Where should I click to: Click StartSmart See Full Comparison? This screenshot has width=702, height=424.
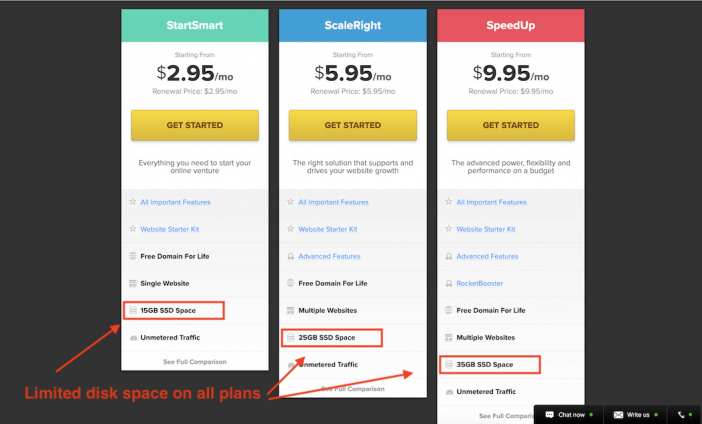pos(195,362)
